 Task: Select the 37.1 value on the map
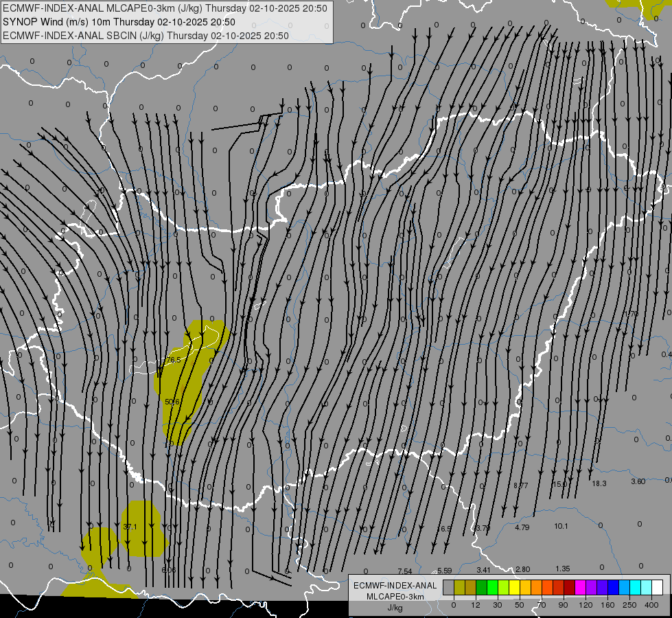point(130,527)
